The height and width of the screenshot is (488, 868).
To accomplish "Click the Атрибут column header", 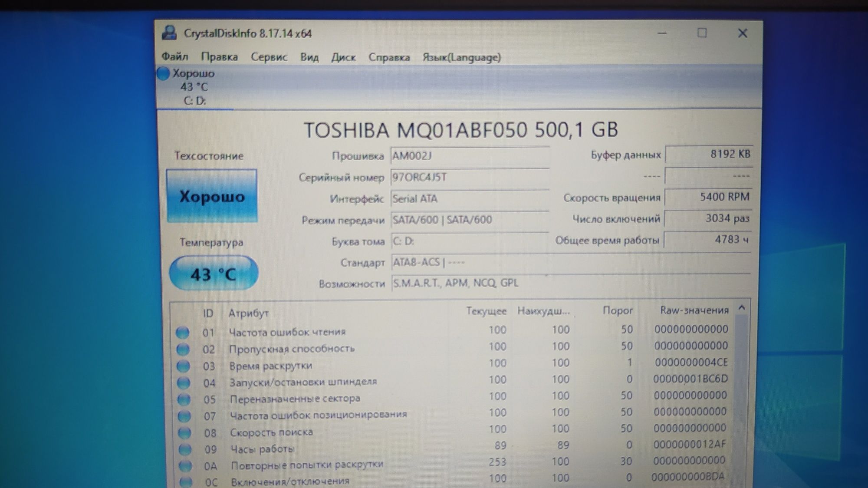I will tap(249, 313).
